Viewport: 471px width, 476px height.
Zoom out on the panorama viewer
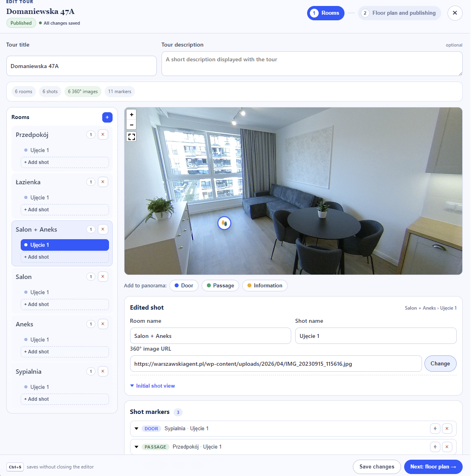(x=131, y=125)
